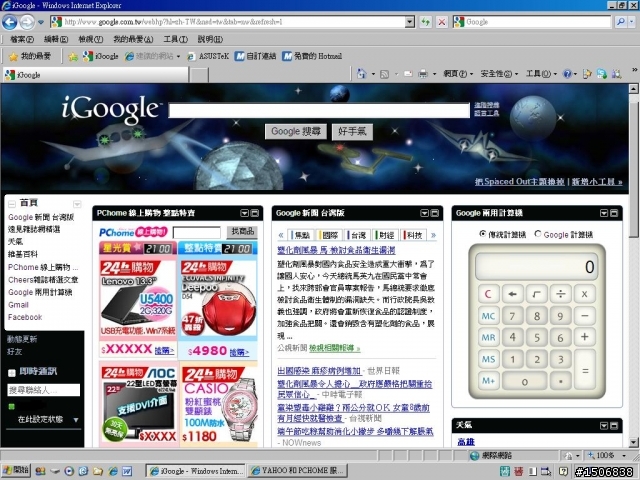The height and width of the screenshot is (480, 640).
Task: Click the Google 搜尋 button
Action: click(x=296, y=132)
